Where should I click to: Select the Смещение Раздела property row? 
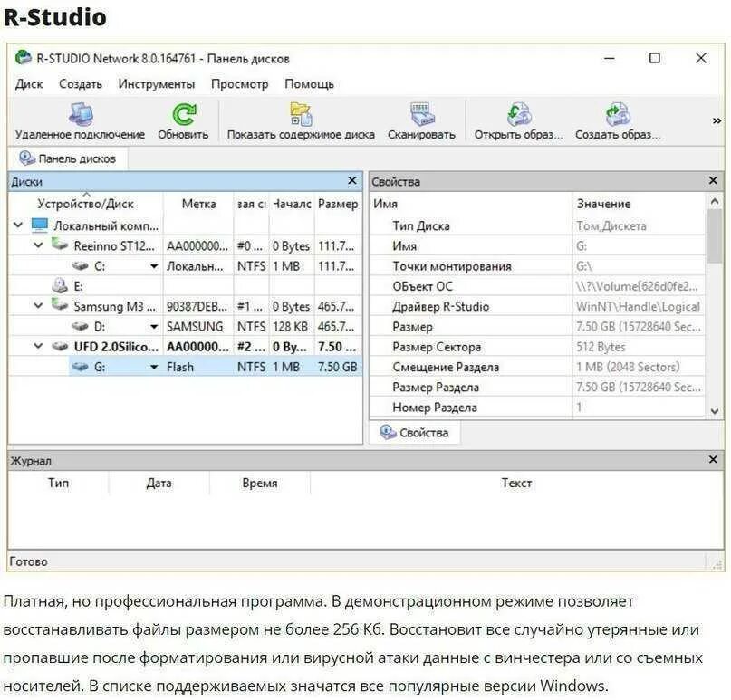[538, 368]
